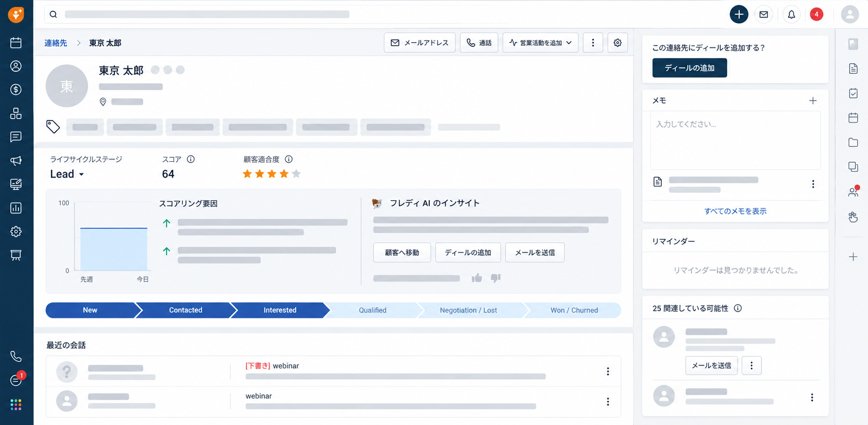
Task: Open the mail icon in top header
Action: click(x=764, y=15)
